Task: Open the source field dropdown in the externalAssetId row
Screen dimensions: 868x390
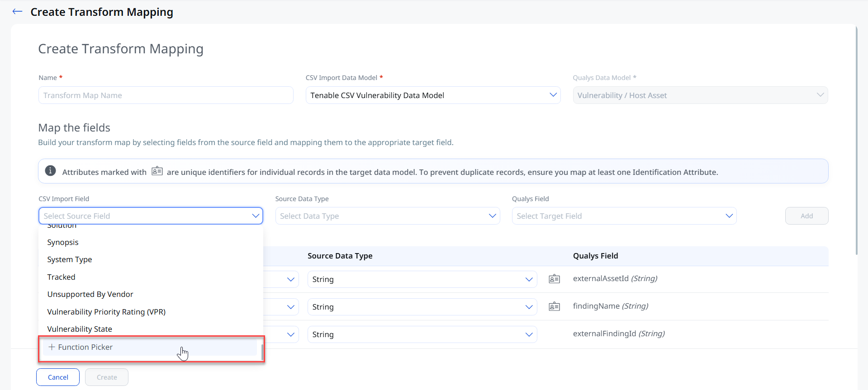Action: (x=290, y=279)
